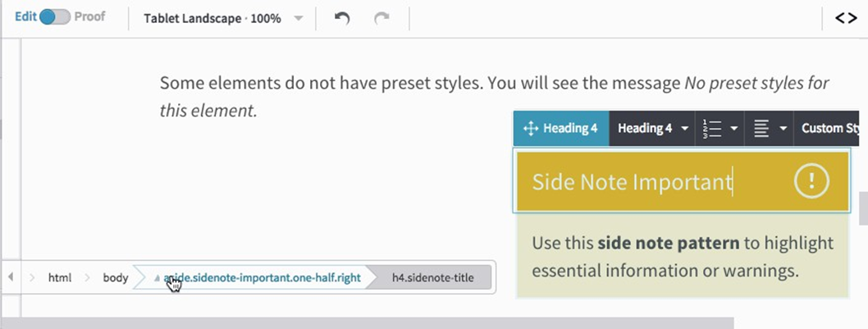Click the undo arrow icon
The height and width of the screenshot is (329, 868).
tap(342, 18)
